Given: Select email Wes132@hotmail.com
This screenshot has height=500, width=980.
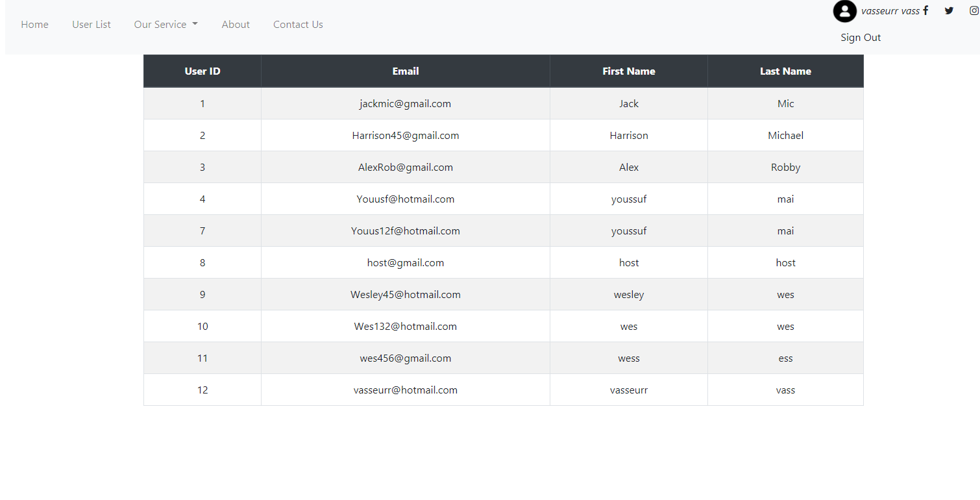Looking at the screenshot, I should tap(406, 327).
